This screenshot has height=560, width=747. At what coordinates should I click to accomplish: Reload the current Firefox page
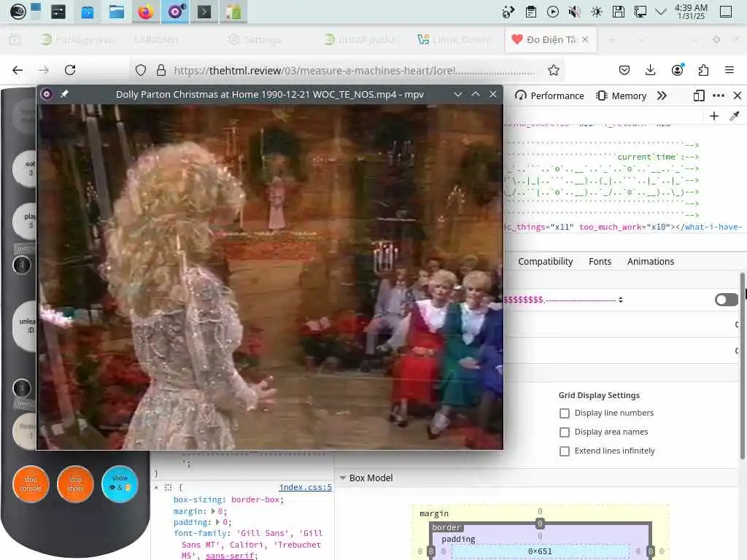pyautogui.click(x=70, y=70)
